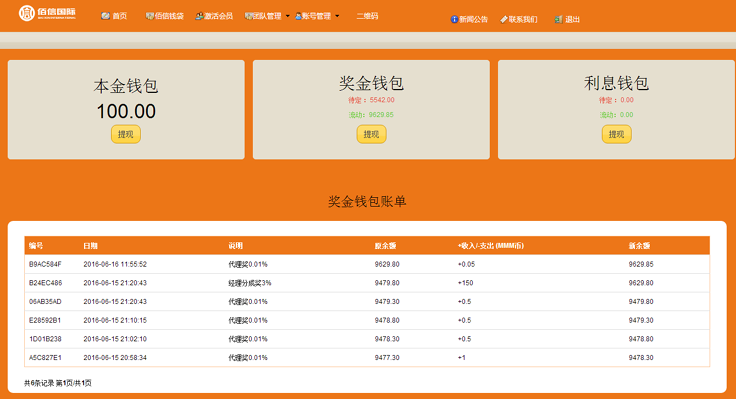Click the pencil icon beside 联系我们
736x399 pixels.
pyautogui.click(x=504, y=19)
